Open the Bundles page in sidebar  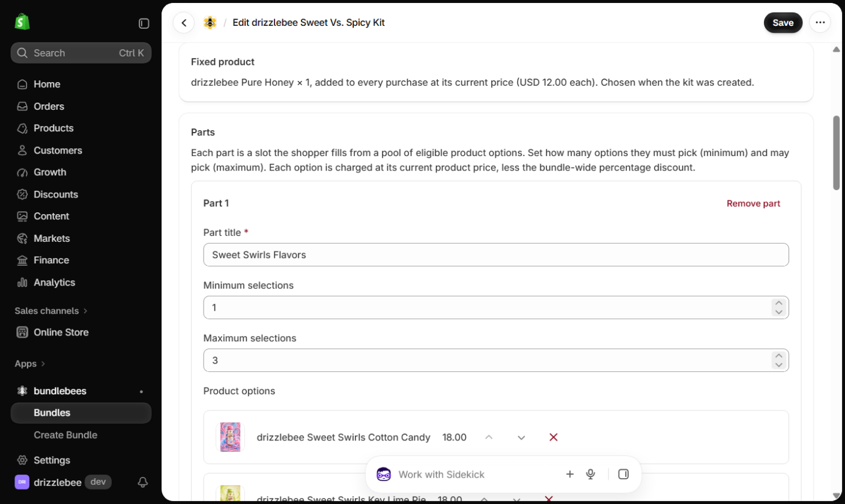81,413
